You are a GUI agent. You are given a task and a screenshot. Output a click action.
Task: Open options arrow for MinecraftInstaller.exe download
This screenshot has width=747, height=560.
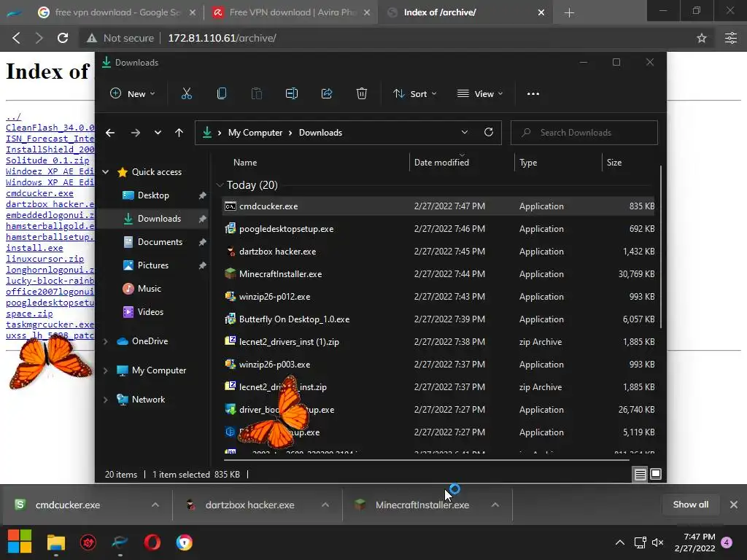(x=495, y=505)
